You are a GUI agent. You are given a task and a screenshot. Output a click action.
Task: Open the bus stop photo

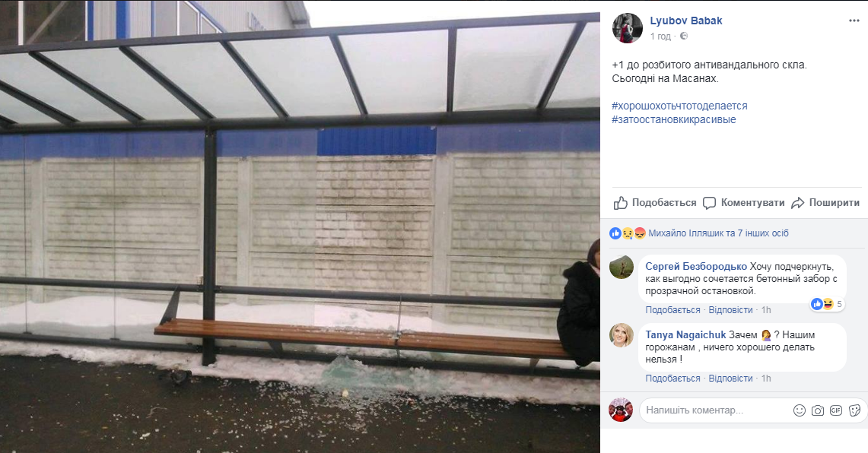[x=300, y=226]
